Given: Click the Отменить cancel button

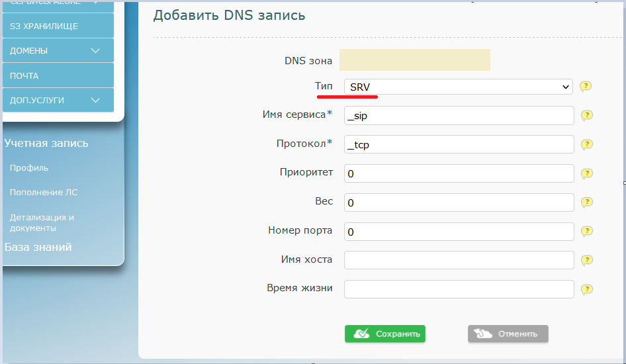Looking at the screenshot, I should pyautogui.click(x=508, y=334).
